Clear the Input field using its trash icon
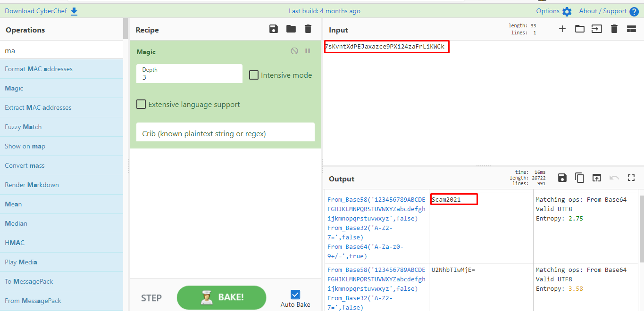The image size is (644, 311). (x=613, y=29)
